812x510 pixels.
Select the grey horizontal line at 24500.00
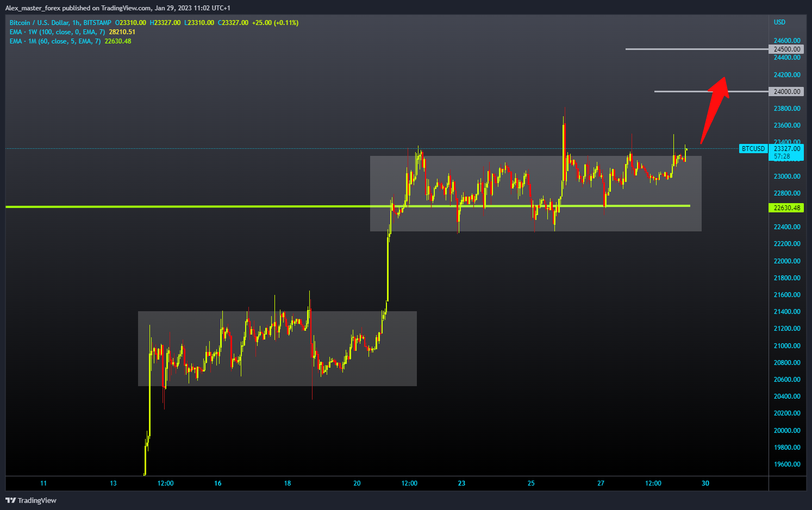pyautogui.click(x=697, y=49)
